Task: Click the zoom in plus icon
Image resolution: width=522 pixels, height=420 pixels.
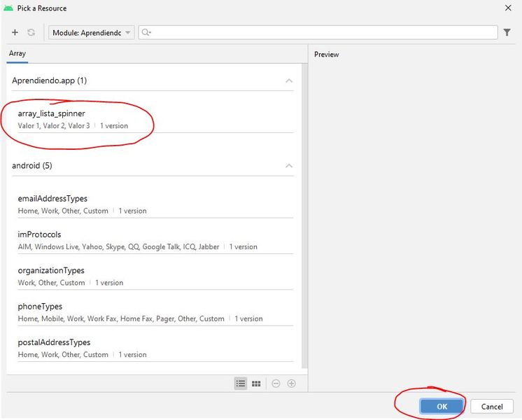Action: pos(291,384)
